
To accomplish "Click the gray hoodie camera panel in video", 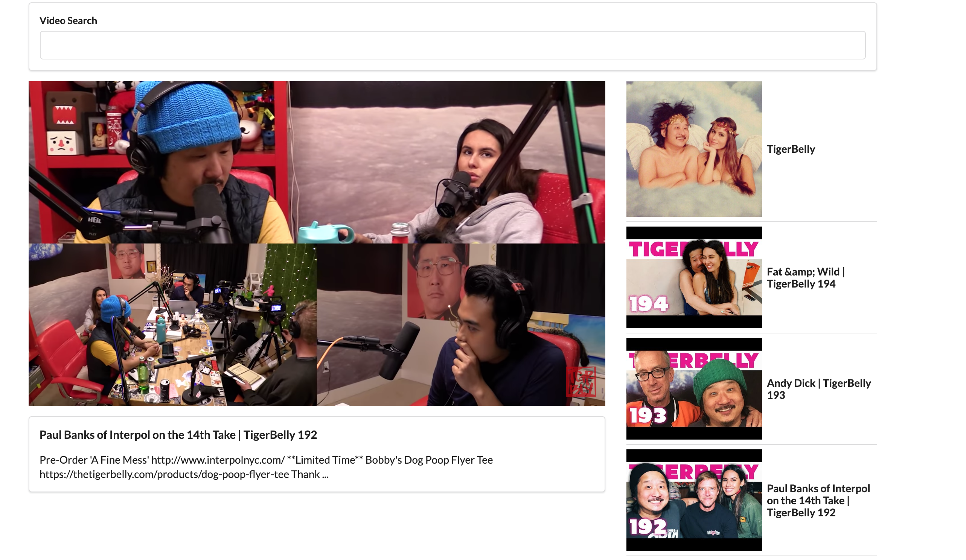I will [448, 162].
